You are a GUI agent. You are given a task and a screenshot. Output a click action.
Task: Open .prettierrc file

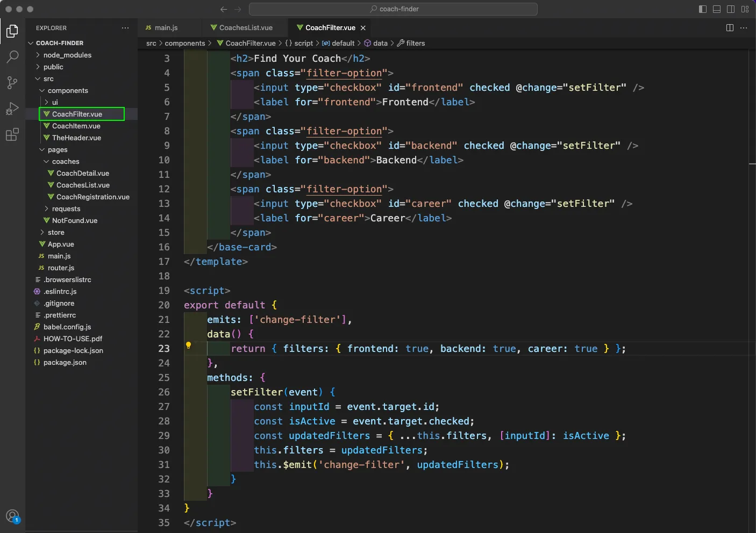[x=60, y=315]
